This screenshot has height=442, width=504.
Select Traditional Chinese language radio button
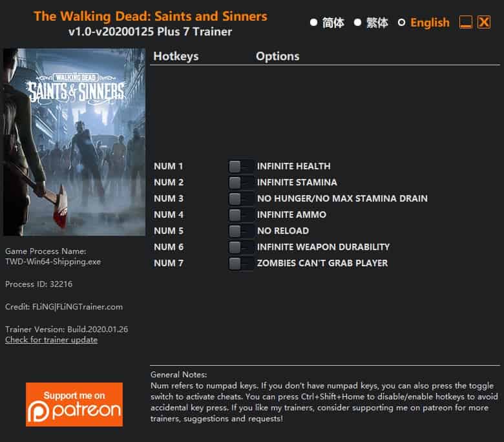tap(357, 23)
